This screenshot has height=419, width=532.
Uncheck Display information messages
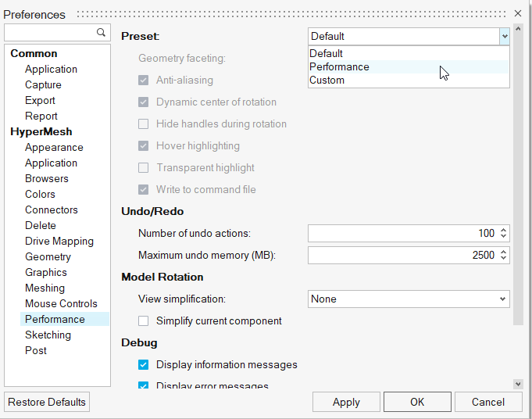143,365
